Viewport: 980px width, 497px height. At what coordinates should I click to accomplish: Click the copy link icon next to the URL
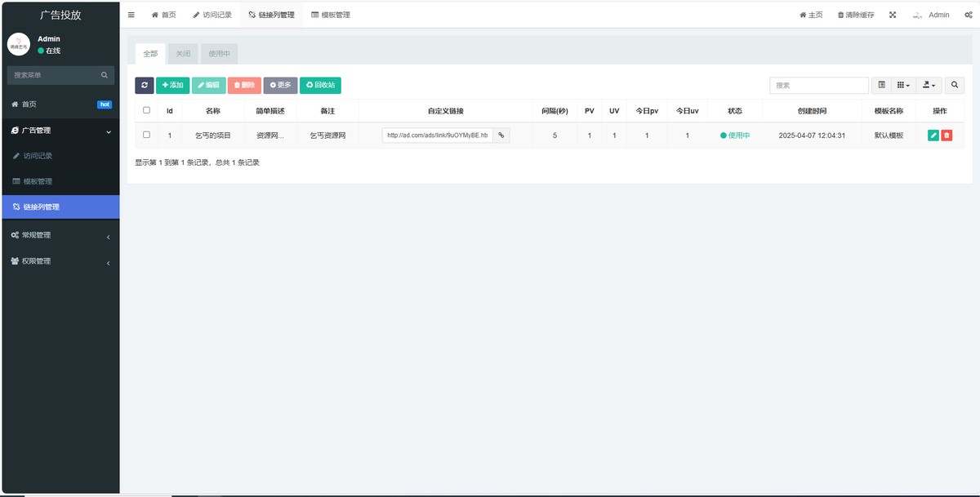pyautogui.click(x=501, y=135)
